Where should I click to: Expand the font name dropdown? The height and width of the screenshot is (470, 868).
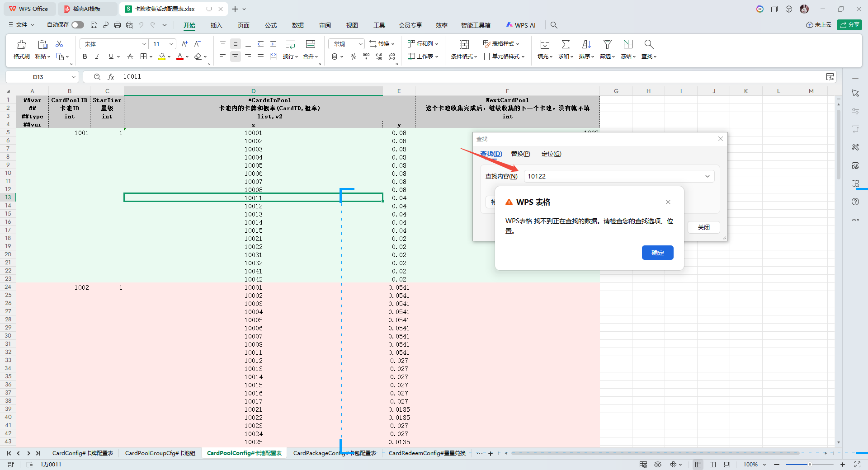tap(144, 44)
